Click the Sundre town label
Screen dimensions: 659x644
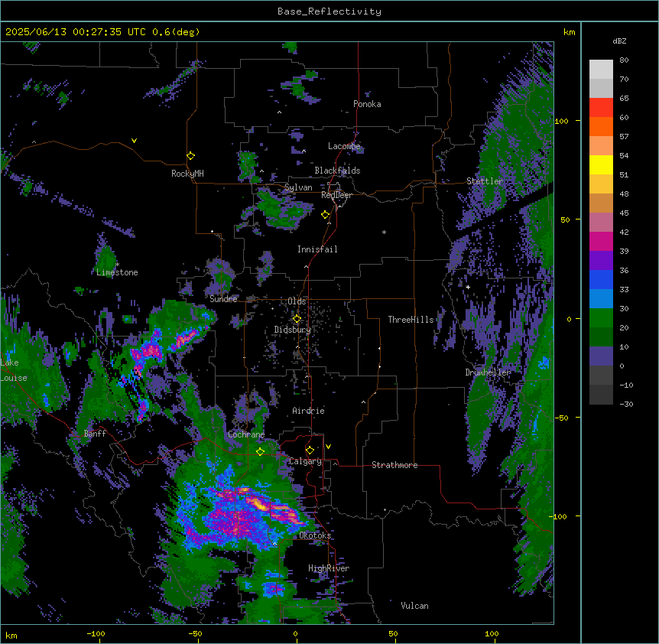pyautogui.click(x=223, y=299)
